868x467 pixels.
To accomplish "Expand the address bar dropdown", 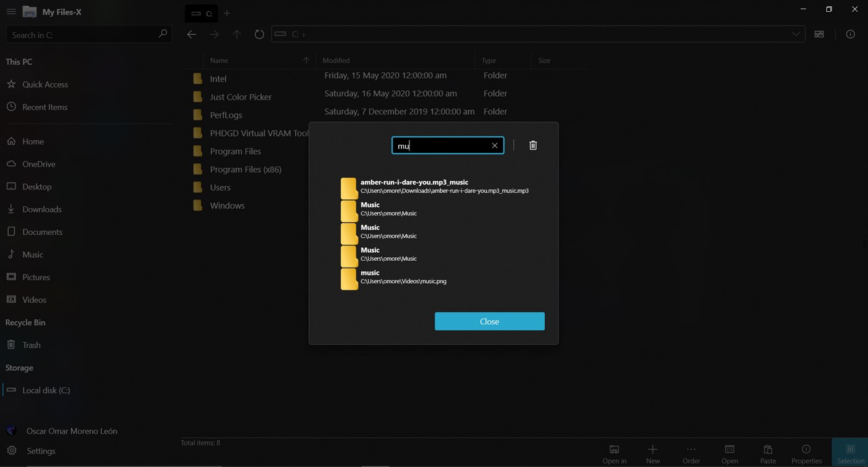I will point(796,34).
